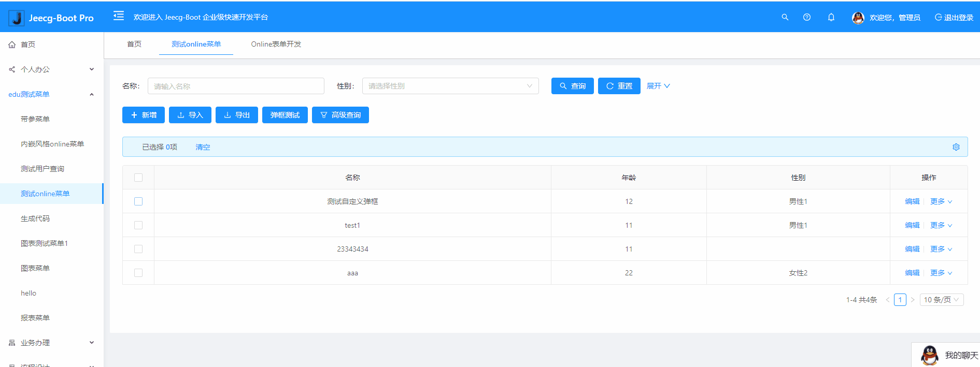Click the 高级查询 advanced query button
980x367 pixels.
pos(340,115)
